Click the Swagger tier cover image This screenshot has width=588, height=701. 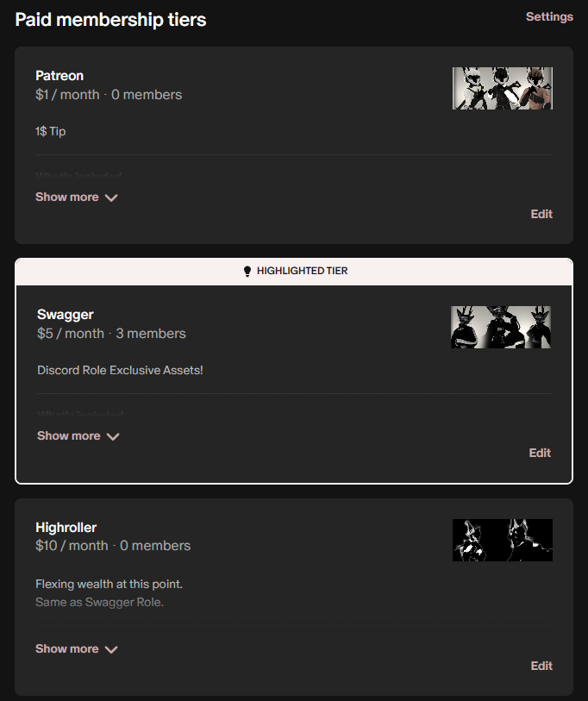coord(500,328)
